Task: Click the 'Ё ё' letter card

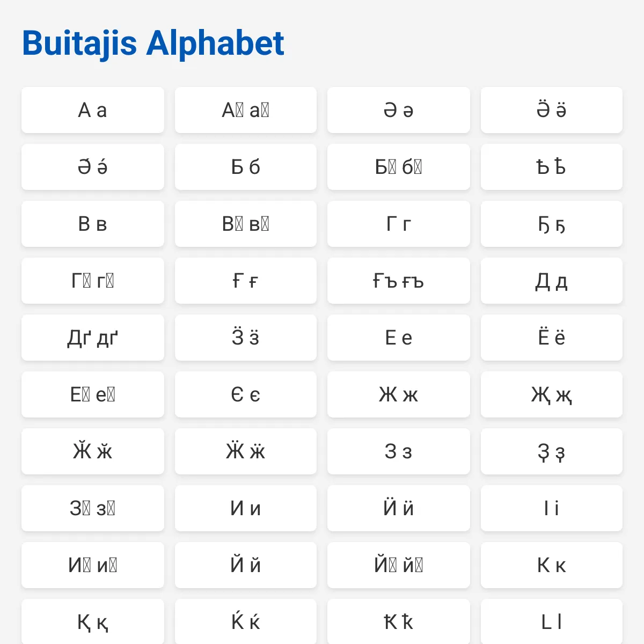Action: click(552, 338)
